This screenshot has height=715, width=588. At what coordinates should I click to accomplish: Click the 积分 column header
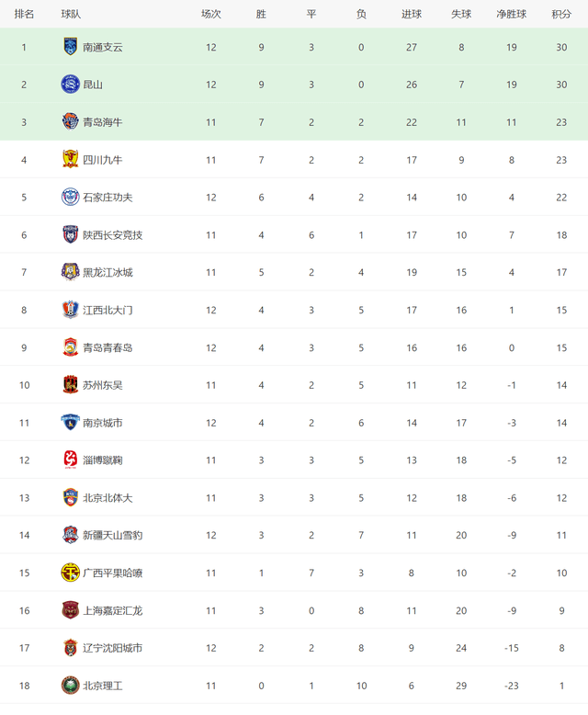click(561, 14)
